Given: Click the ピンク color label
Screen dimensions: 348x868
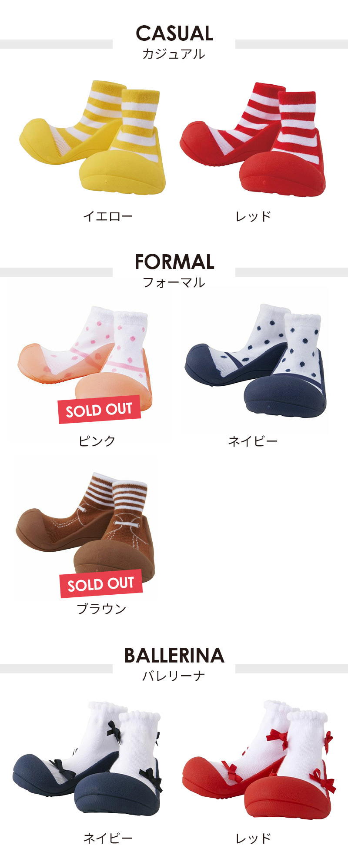Looking at the screenshot, I should [x=97, y=441].
